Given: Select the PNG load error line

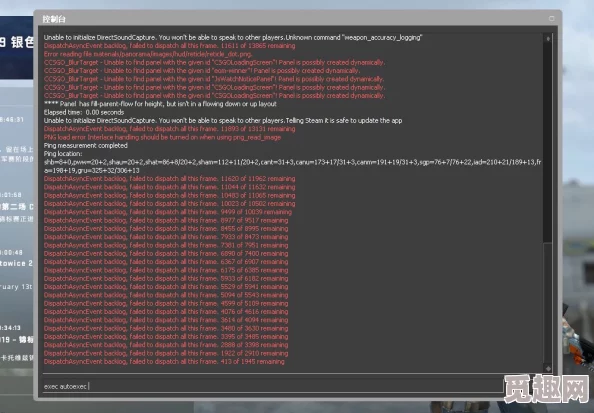Looking at the screenshot, I should point(162,137).
